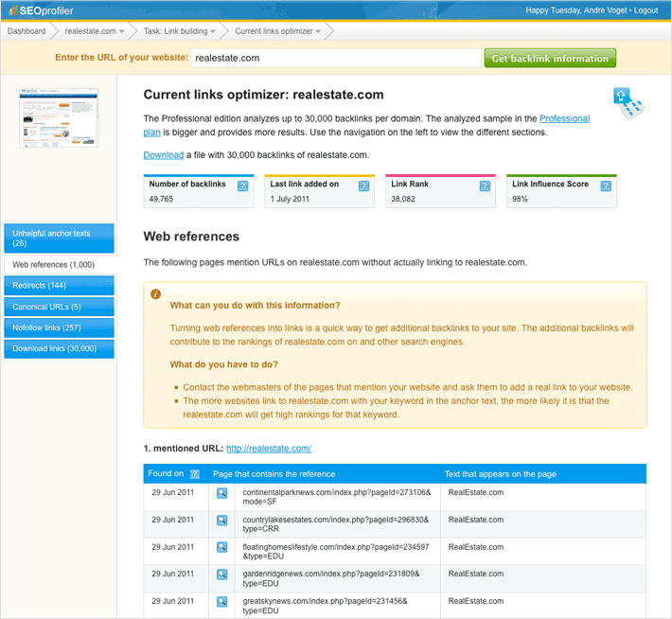672x619 pixels.
Task: Open magnifier preview for greatskynews.com row
Action: [221, 601]
